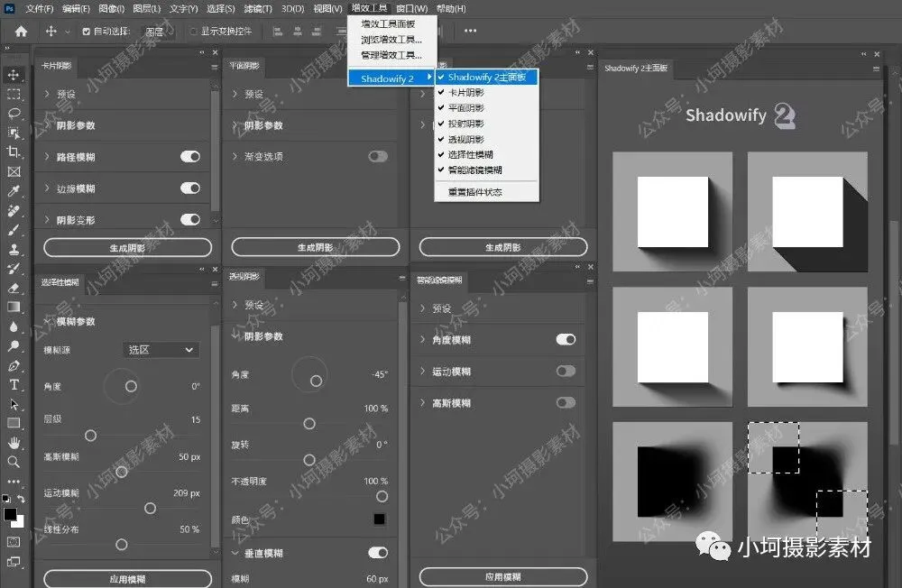
Task: Select the Hand tool
Action: (14, 443)
